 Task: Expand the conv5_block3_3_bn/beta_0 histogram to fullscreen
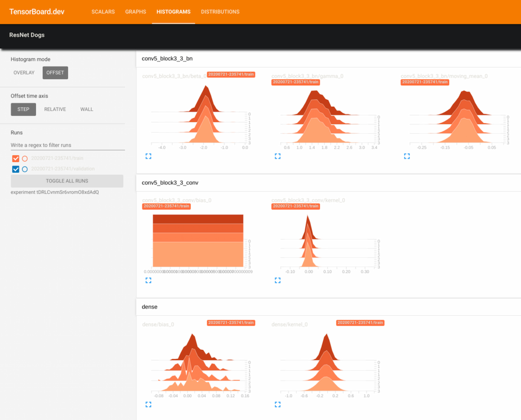pos(148,156)
